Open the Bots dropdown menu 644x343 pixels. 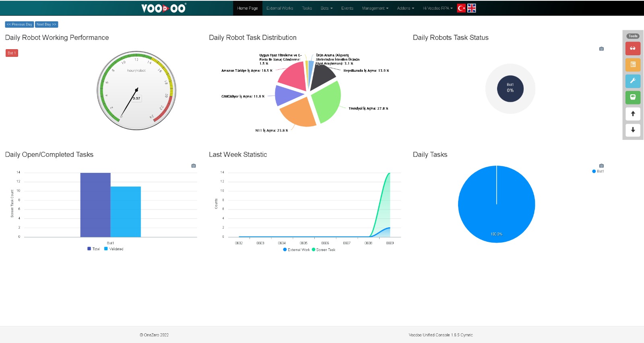point(326,8)
